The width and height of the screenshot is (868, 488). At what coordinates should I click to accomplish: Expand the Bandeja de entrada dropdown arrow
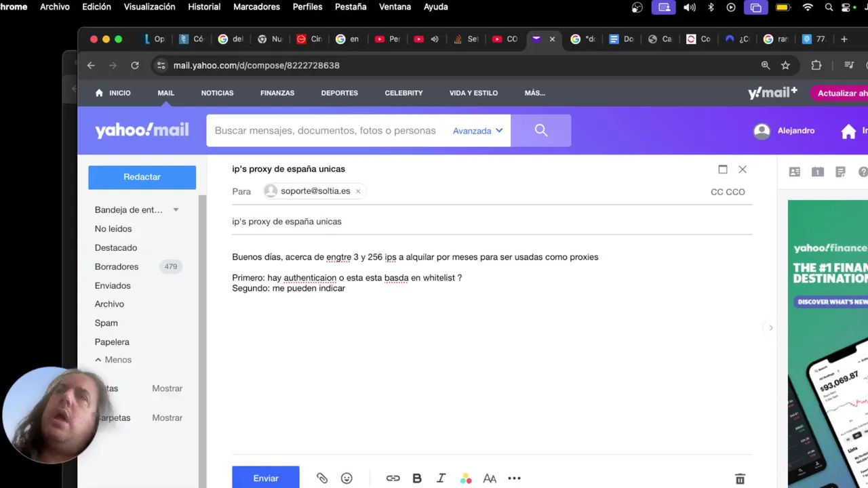tap(176, 210)
